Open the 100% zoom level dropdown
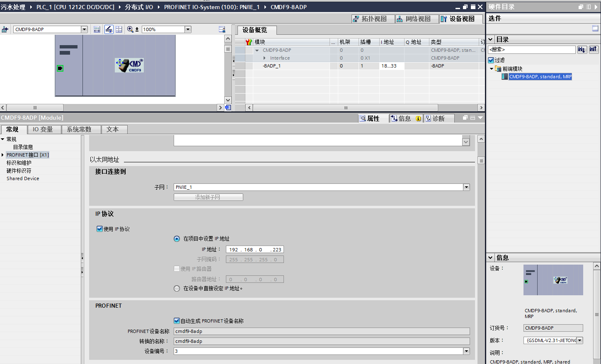601x364 pixels. (x=188, y=29)
